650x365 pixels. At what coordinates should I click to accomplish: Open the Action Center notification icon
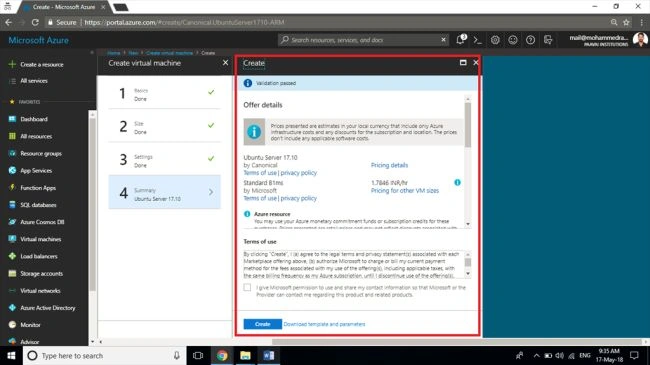tap(634, 355)
